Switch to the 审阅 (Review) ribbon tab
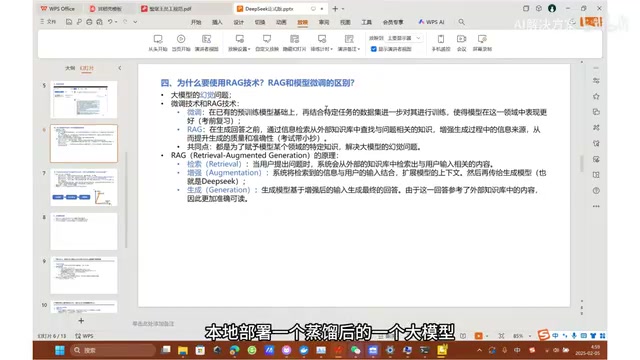Viewport: 640px width, 360px height. pos(324,22)
